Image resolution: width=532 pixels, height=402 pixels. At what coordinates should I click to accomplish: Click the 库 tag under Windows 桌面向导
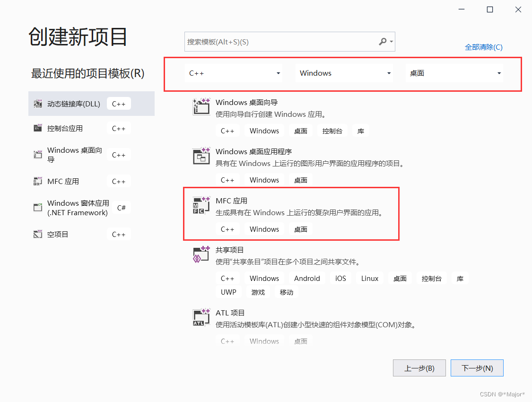click(x=361, y=131)
